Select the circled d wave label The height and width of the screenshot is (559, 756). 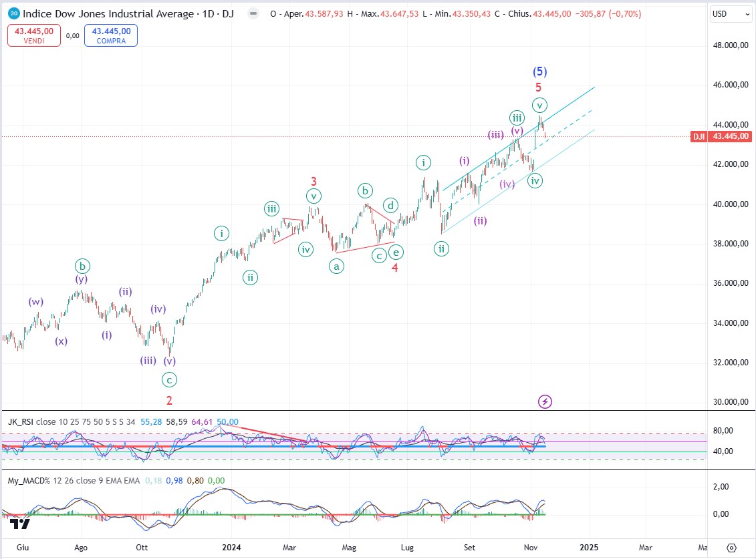point(390,205)
